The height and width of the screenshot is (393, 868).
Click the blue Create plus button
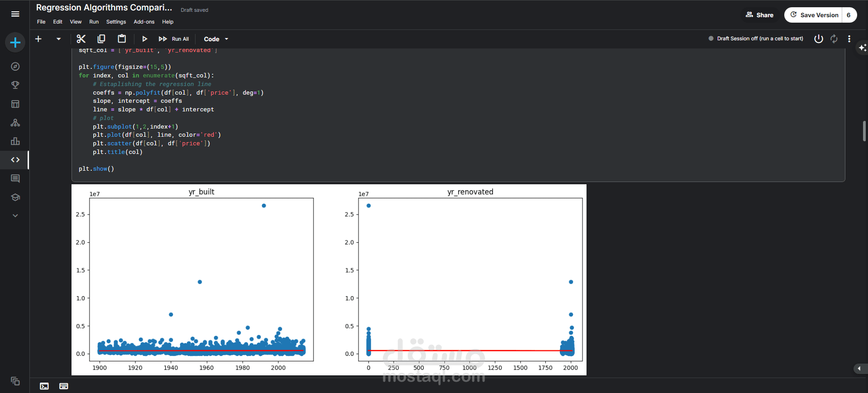click(15, 43)
